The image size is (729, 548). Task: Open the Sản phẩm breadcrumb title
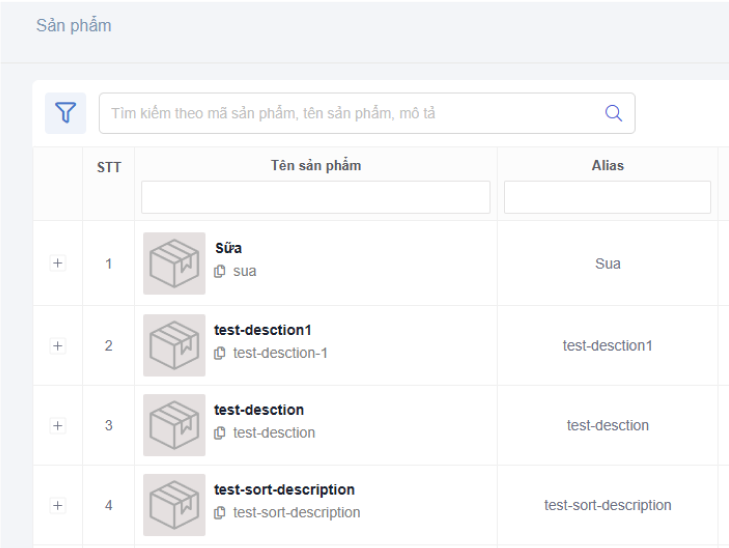[x=74, y=26]
